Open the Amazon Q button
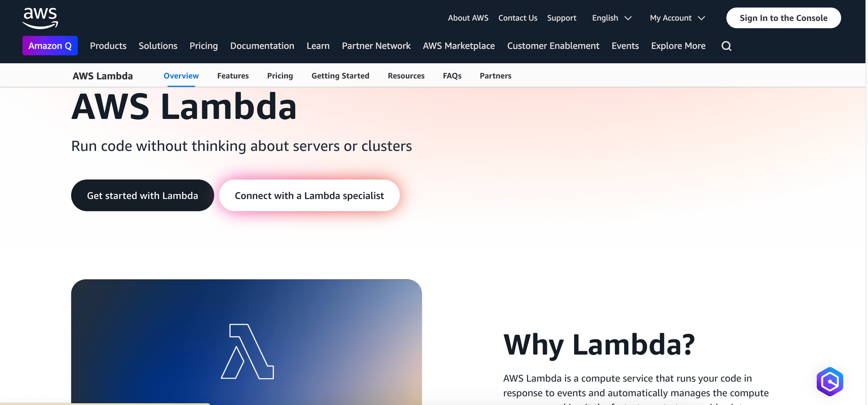Viewport: 868px width, 405px height. (x=50, y=46)
